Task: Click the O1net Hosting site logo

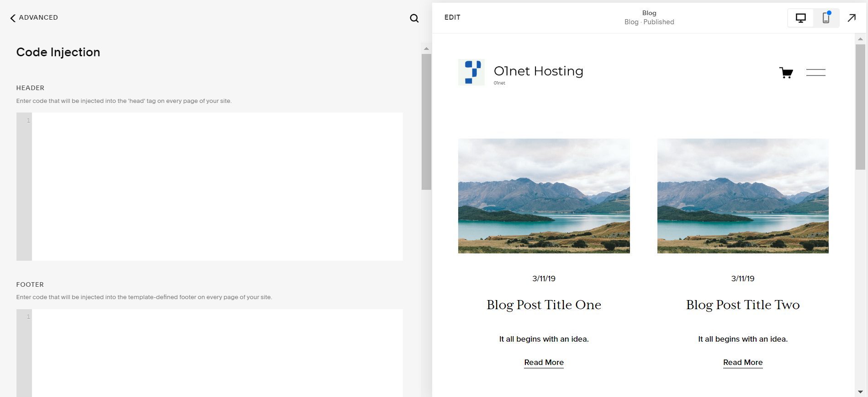Action: click(x=471, y=72)
